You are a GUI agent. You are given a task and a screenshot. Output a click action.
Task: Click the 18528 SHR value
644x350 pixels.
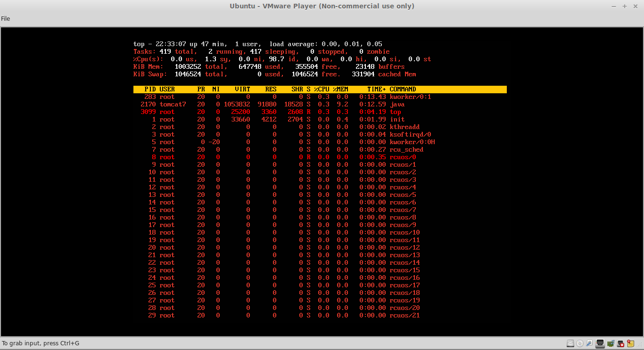click(293, 104)
